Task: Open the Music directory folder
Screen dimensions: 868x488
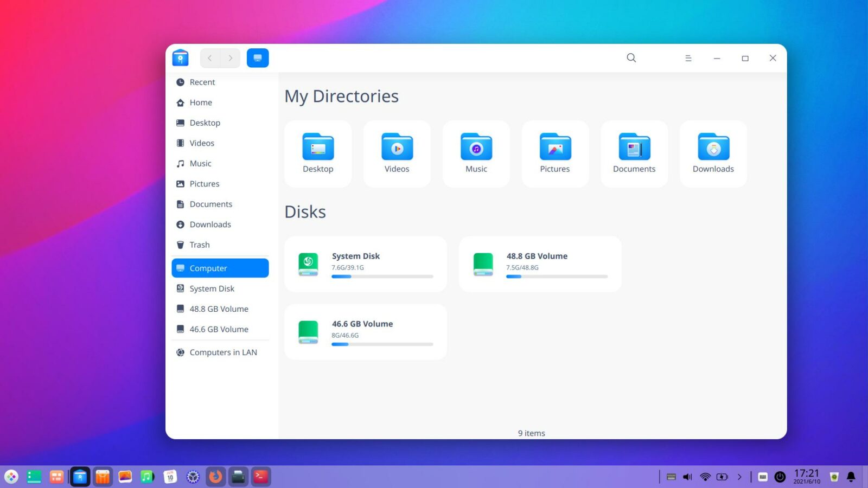Action: point(476,153)
